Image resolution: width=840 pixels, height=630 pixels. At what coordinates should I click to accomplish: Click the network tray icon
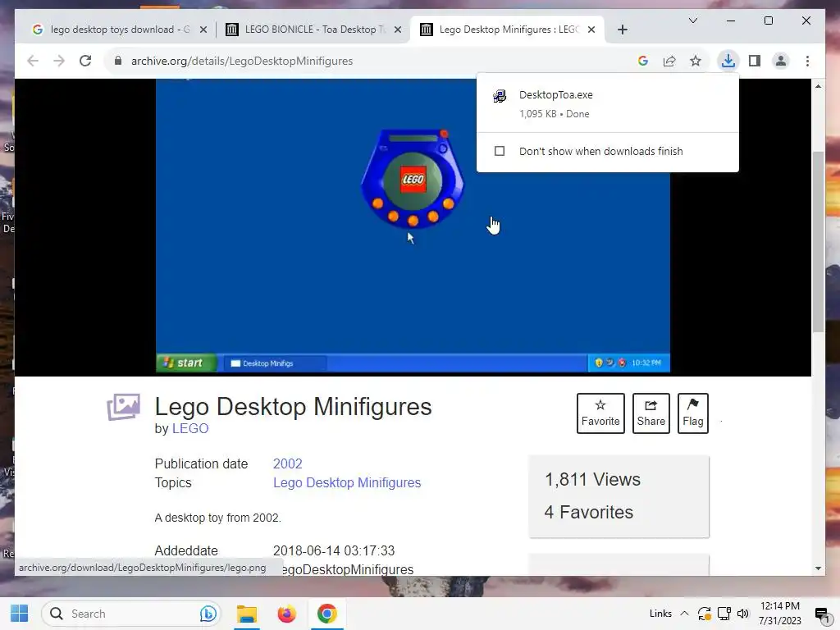pyautogui.click(x=724, y=614)
